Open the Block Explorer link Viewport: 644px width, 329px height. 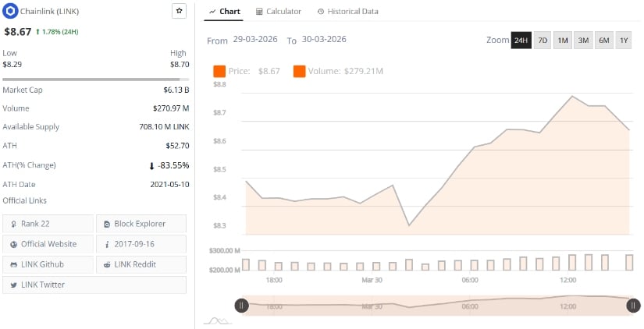click(x=141, y=224)
